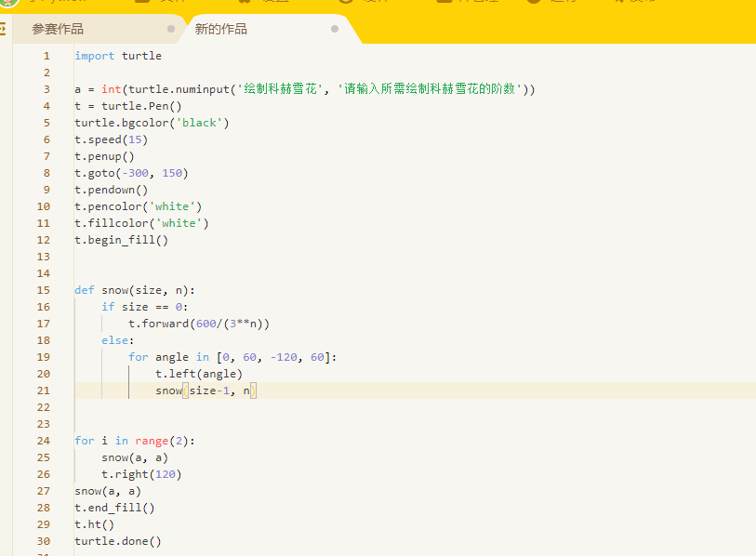Click the 'import turtle' code line

pos(118,56)
